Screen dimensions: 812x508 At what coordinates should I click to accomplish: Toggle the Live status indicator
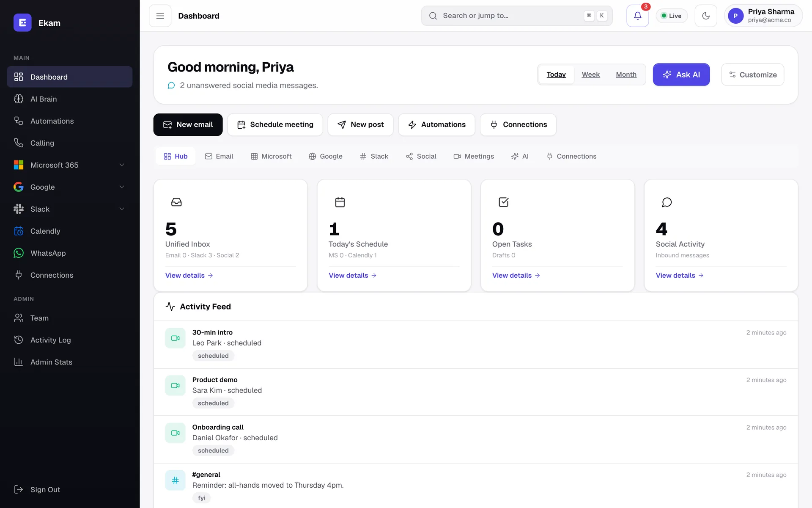(671, 16)
